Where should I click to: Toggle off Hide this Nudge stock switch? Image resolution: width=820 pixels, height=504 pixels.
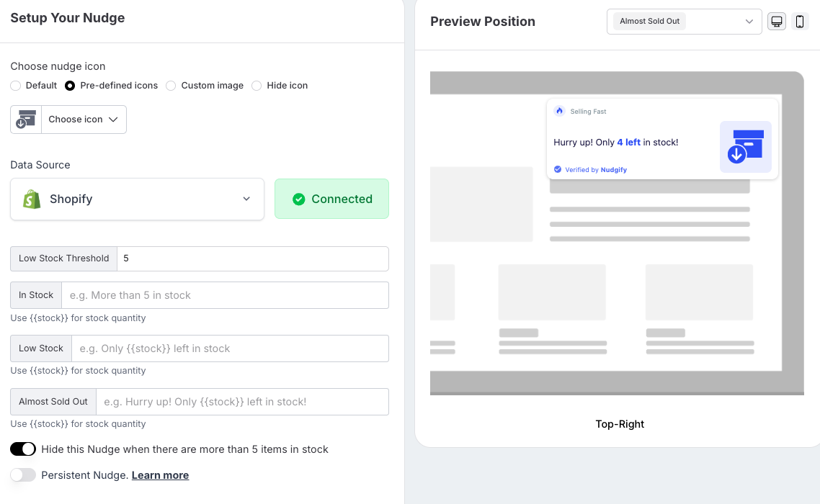(23, 449)
